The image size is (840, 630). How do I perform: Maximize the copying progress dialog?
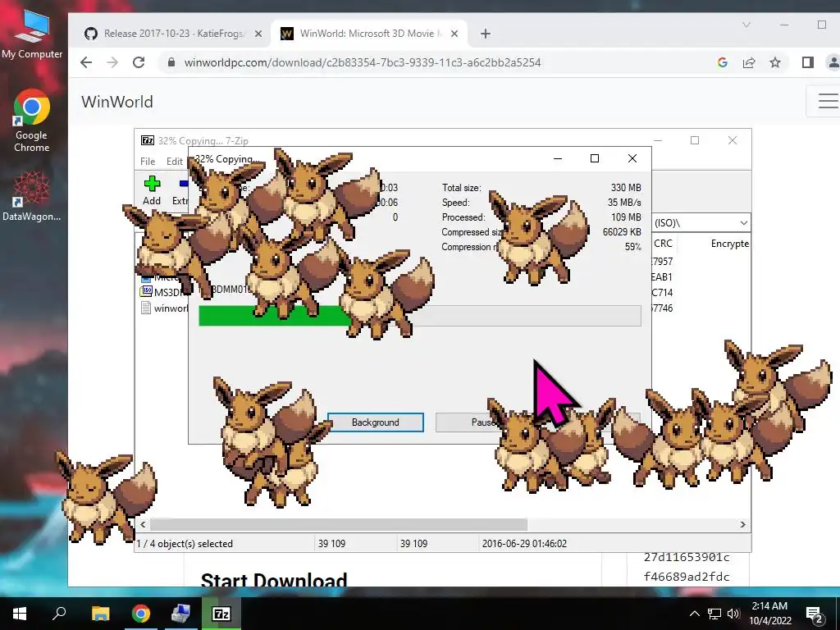pyautogui.click(x=594, y=158)
